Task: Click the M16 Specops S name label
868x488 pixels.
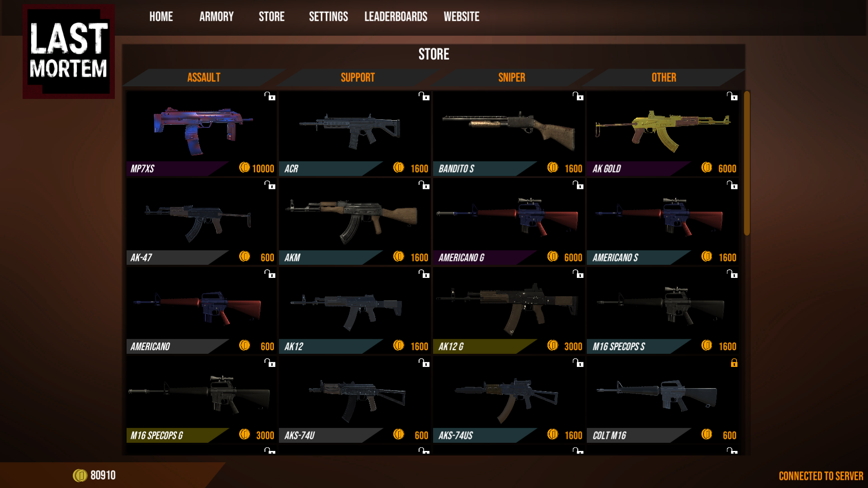Action: [618, 347]
